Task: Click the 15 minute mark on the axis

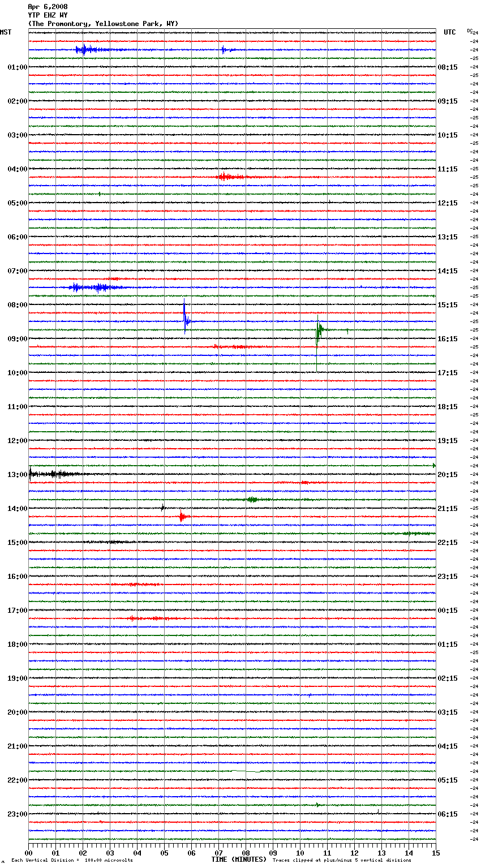Action: 435,853
